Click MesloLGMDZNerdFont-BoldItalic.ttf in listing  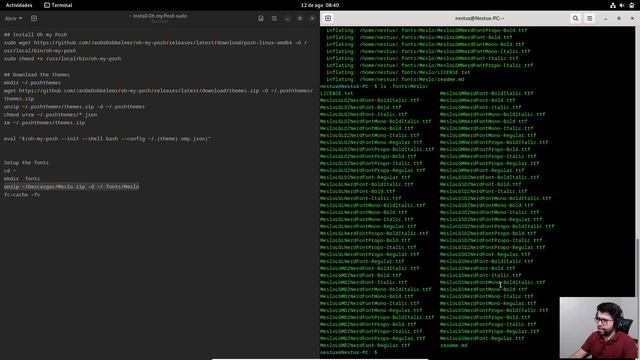[x=369, y=269]
